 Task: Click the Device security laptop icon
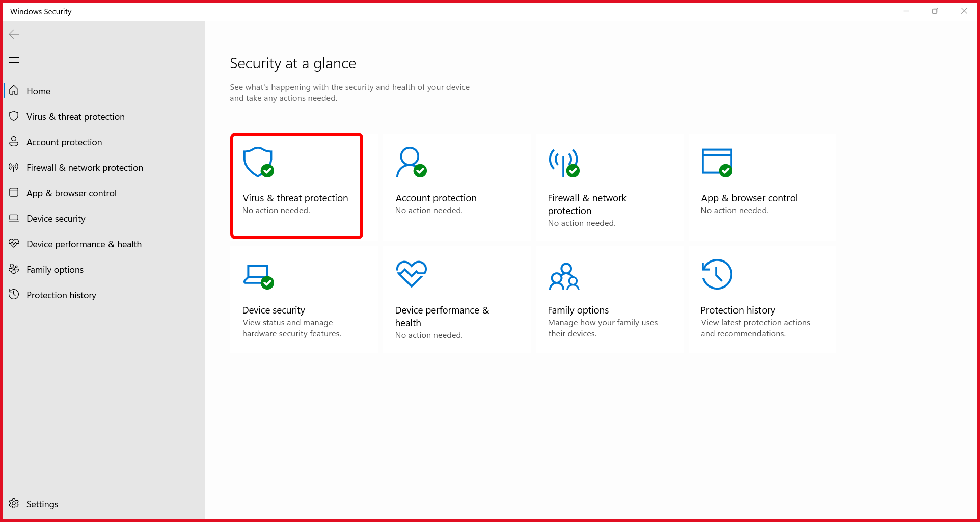click(x=257, y=274)
